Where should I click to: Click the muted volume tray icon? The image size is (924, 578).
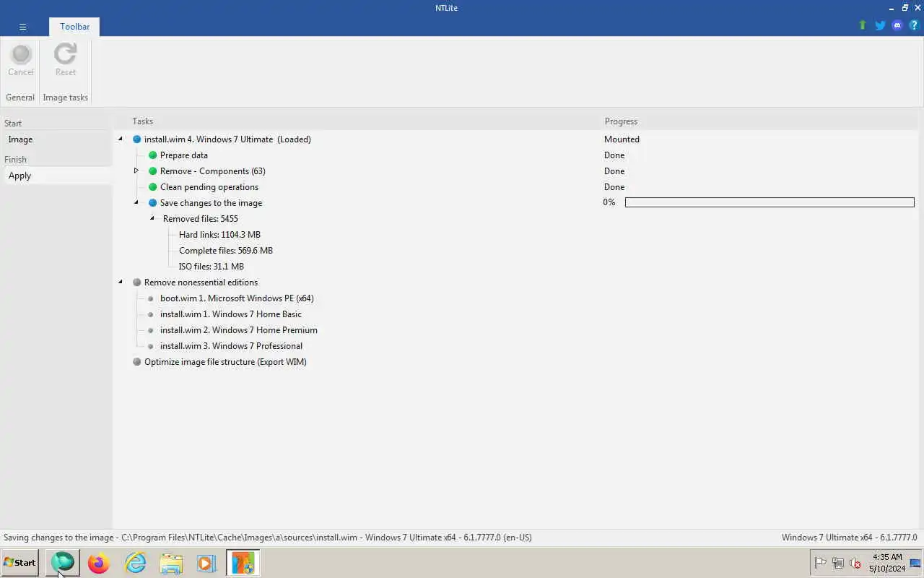(855, 563)
